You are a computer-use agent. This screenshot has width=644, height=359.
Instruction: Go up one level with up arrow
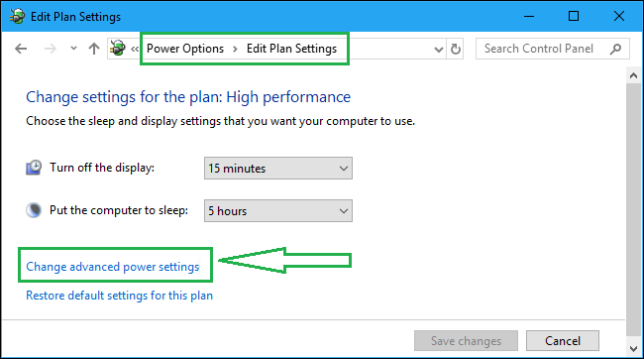tap(94, 49)
